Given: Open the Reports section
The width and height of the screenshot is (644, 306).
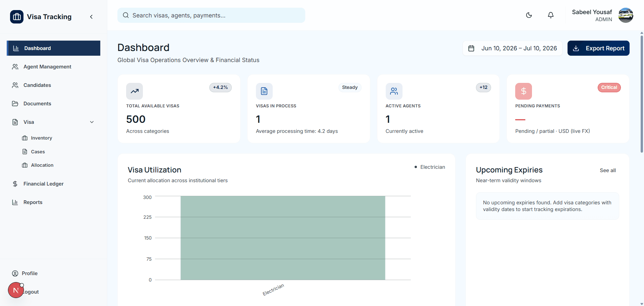Looking at the screenshot, I should coord(54,202).
